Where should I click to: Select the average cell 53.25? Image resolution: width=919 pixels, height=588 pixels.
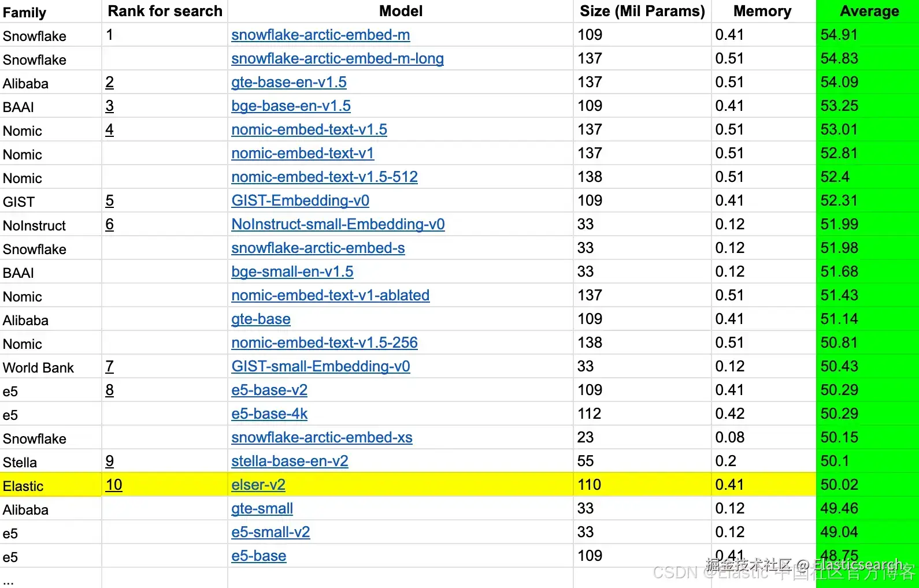pos(868,106)
